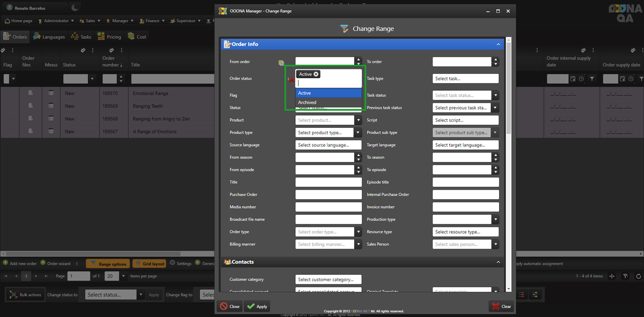
Task: Click the clear filters icon in the pager
Action: (625, 276)
